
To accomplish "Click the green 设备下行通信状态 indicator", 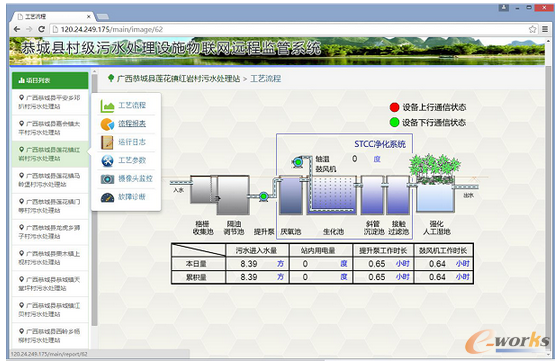I will click(394, 123).
